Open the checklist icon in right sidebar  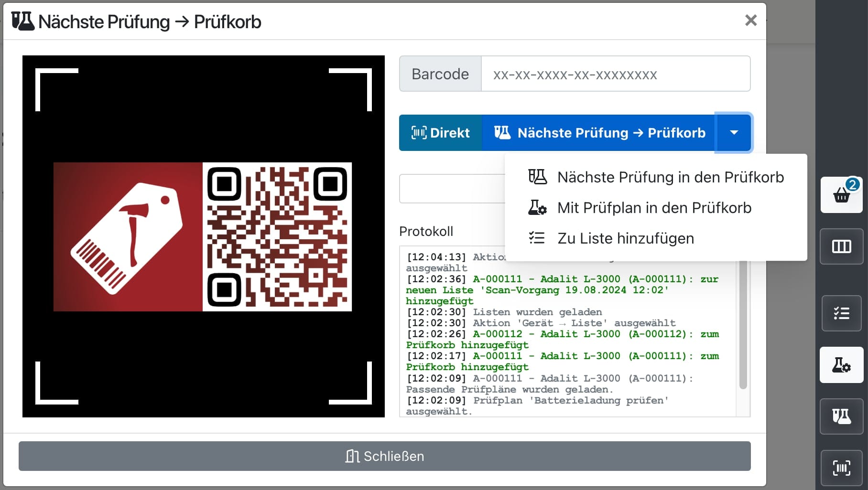[841, 313]
